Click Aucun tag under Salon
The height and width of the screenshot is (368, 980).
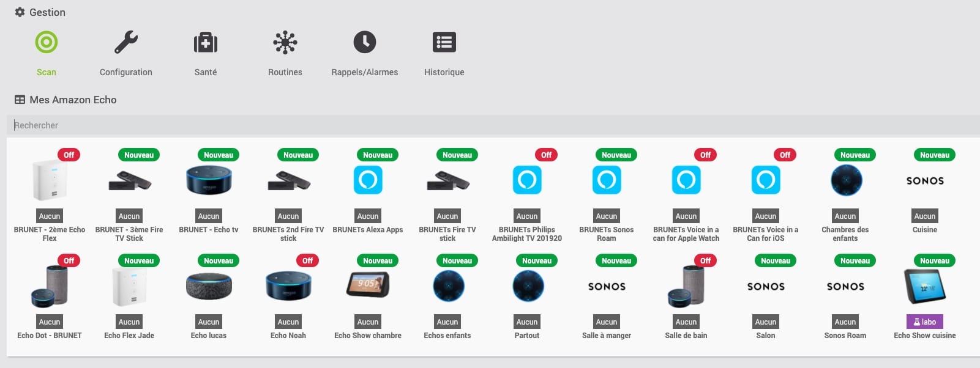click(x=766, y=322)
